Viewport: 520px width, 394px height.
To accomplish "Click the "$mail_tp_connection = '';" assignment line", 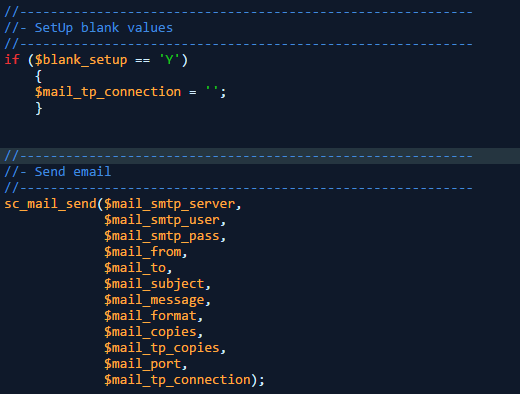I will coord(131,92).
